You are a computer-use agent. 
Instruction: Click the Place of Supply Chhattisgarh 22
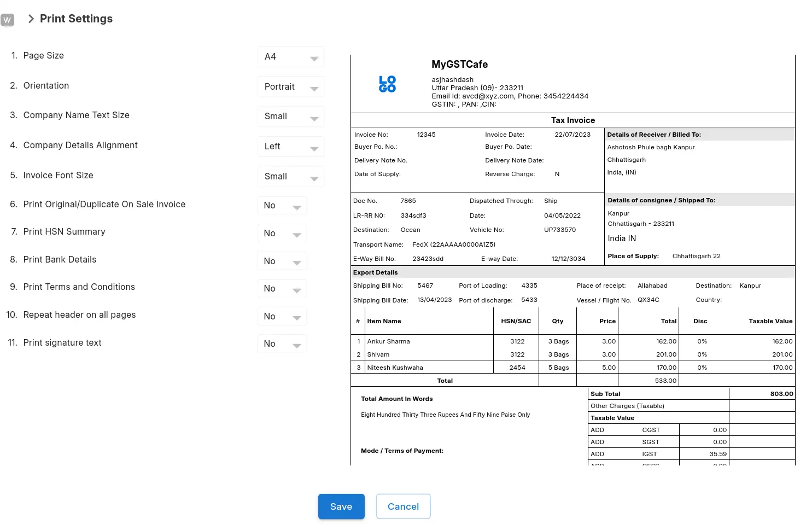click(x=696, y=256)
